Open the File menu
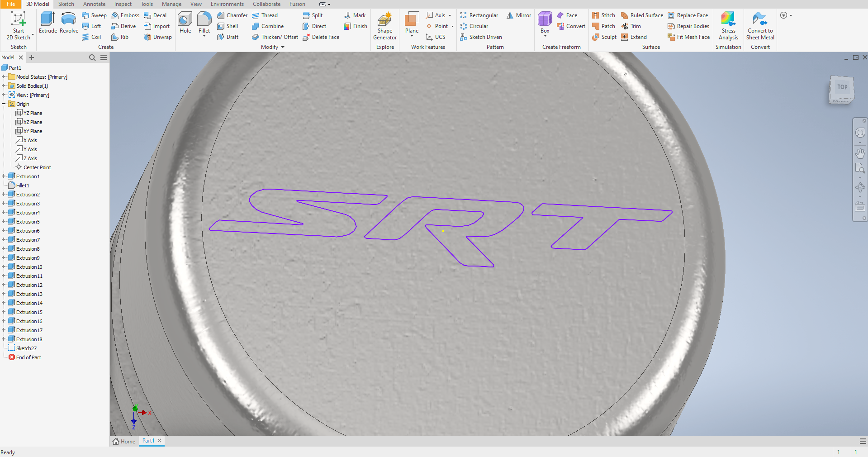This screenshot has height=457, width=868. coord(10,4)
